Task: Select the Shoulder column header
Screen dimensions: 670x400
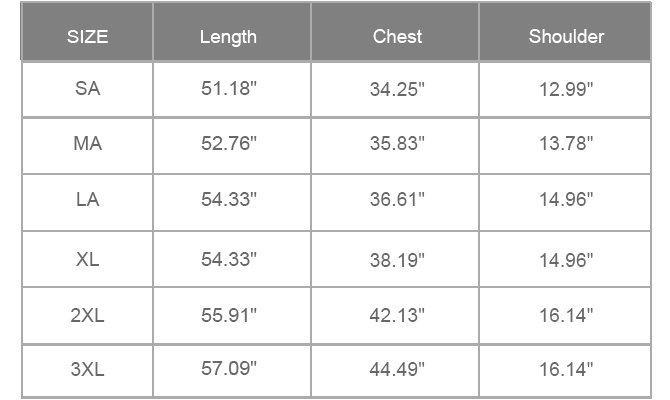Action: coord(566,36)
